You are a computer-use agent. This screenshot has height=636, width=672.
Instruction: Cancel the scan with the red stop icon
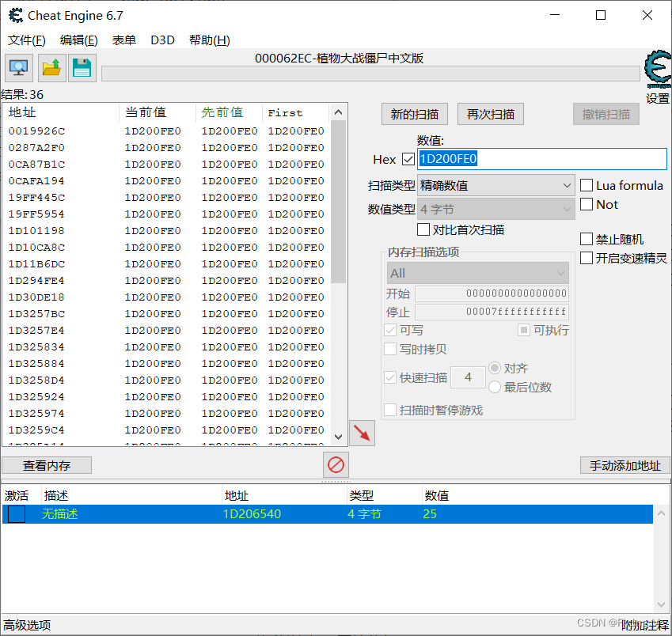(336, 465)
